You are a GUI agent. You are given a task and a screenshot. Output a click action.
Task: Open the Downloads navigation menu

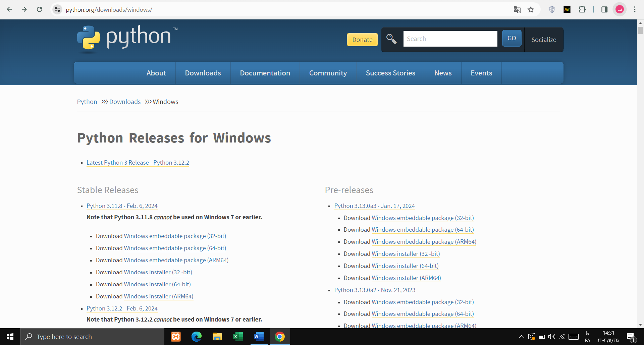coord(203,73)
